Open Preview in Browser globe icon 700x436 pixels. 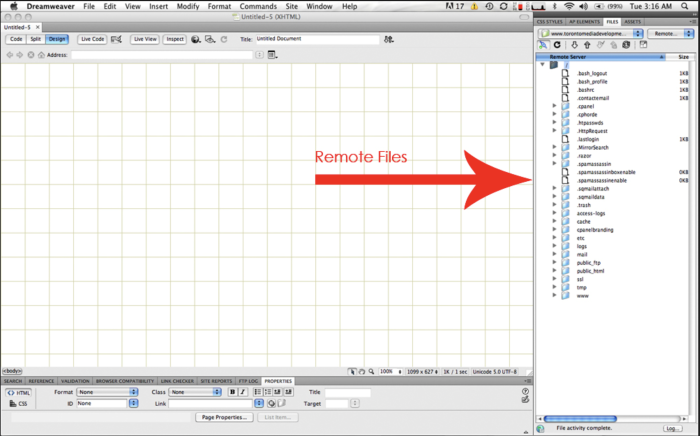pyautogui.click(x=196, y=40)
